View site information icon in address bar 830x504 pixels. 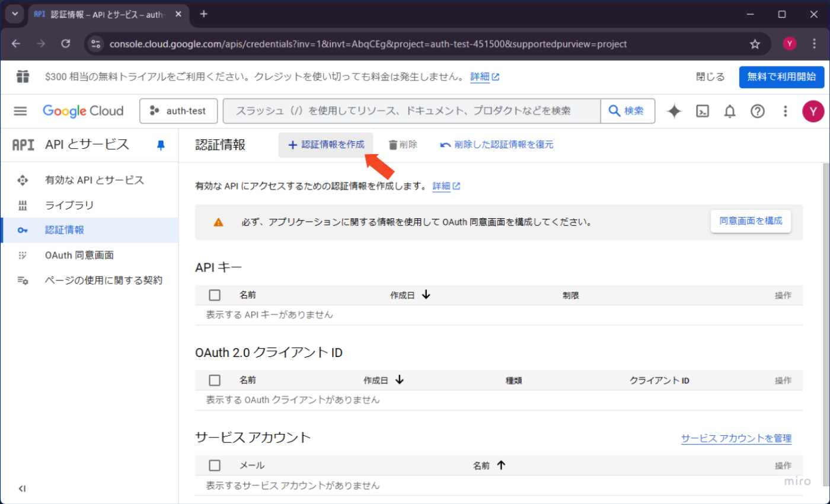[96, 44]
